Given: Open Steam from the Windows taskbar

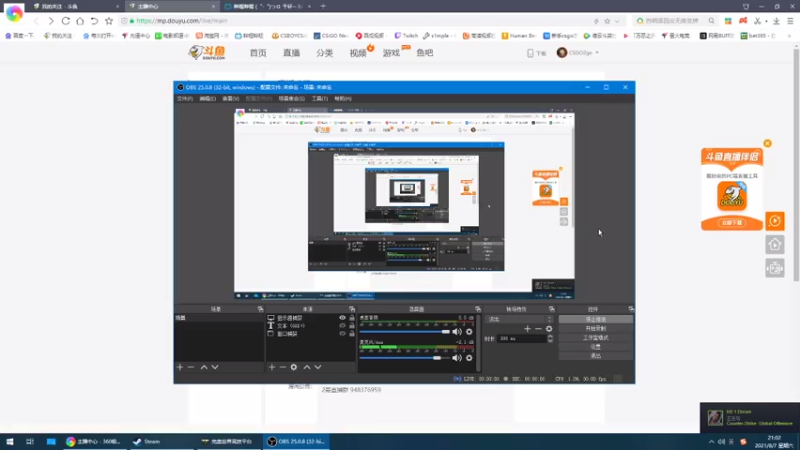Looking at the screenshot, I should [161, 441].
